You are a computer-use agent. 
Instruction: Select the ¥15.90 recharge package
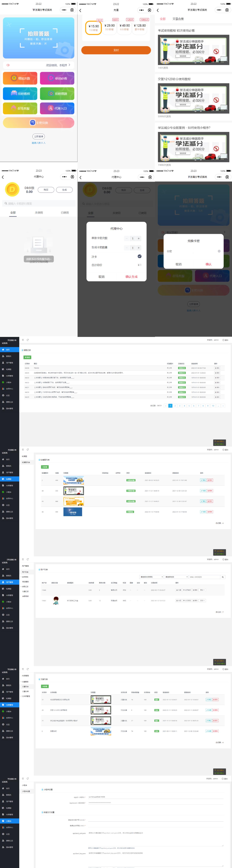coord(93,27)
